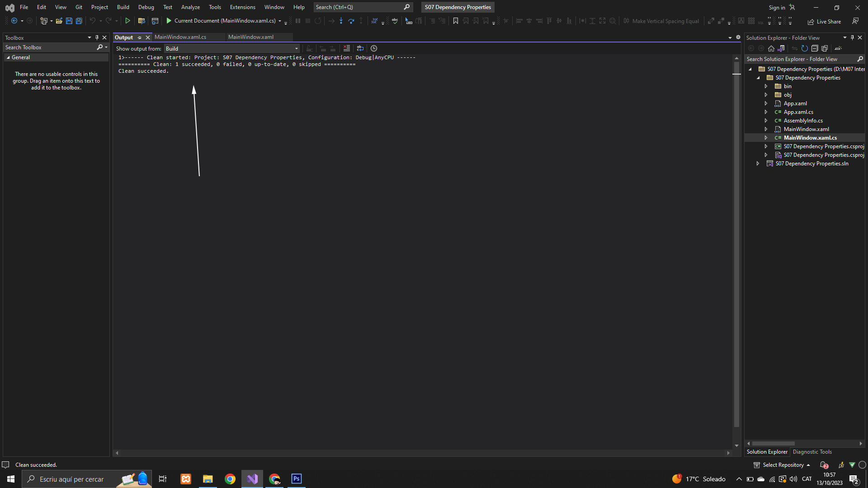Toggle word wrap in Output window

click(360, 48)
